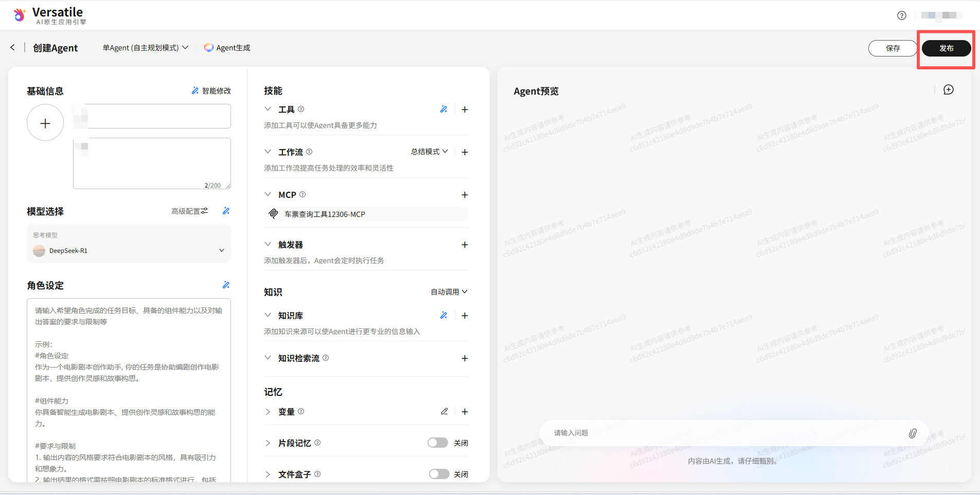Add a tool with 工具 plus
980x495 pixels.
click(x=465, y=109)
